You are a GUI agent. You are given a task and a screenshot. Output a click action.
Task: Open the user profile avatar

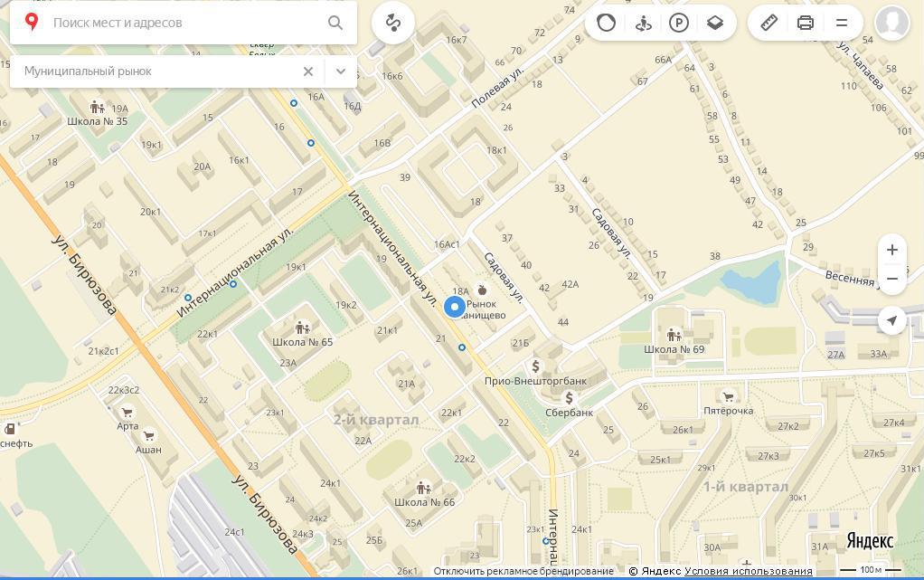pos(892,23)
